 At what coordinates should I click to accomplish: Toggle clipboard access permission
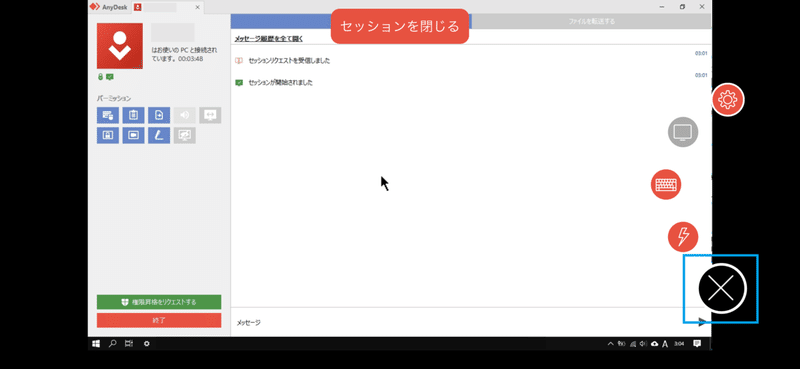(x=133, y=115)
